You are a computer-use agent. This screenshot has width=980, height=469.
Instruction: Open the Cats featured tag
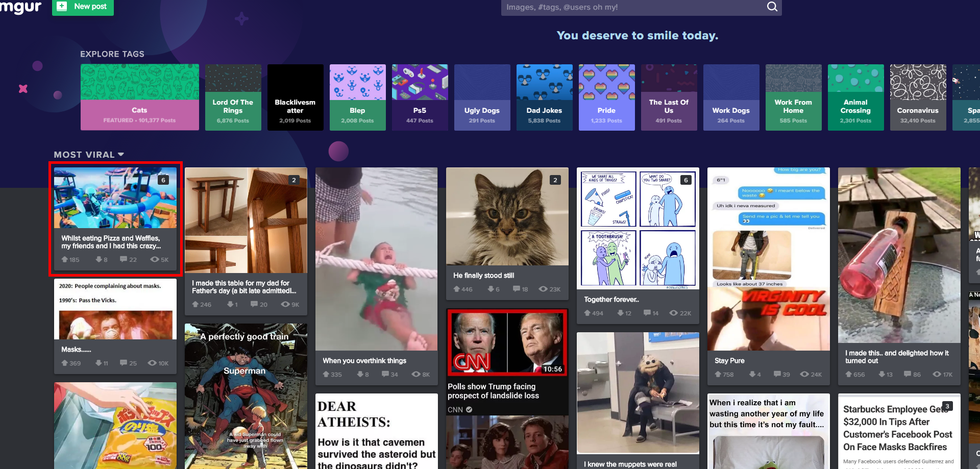coord(140,97)
